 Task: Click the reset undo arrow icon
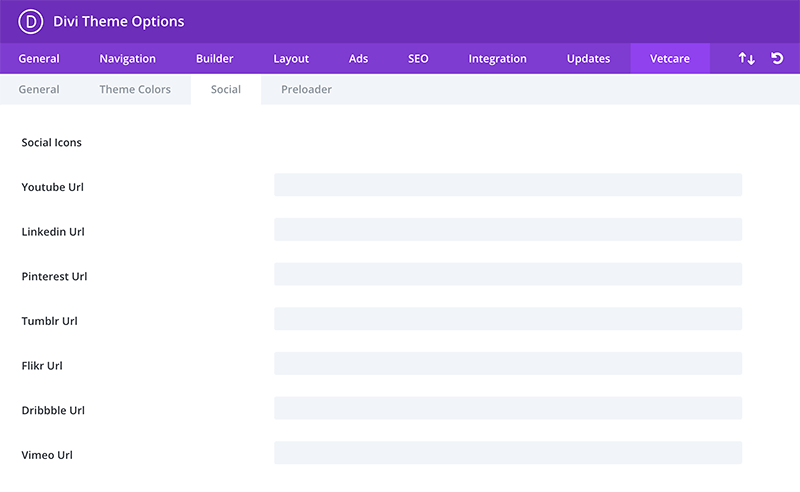pyautogui.click(x=777, y=58)
